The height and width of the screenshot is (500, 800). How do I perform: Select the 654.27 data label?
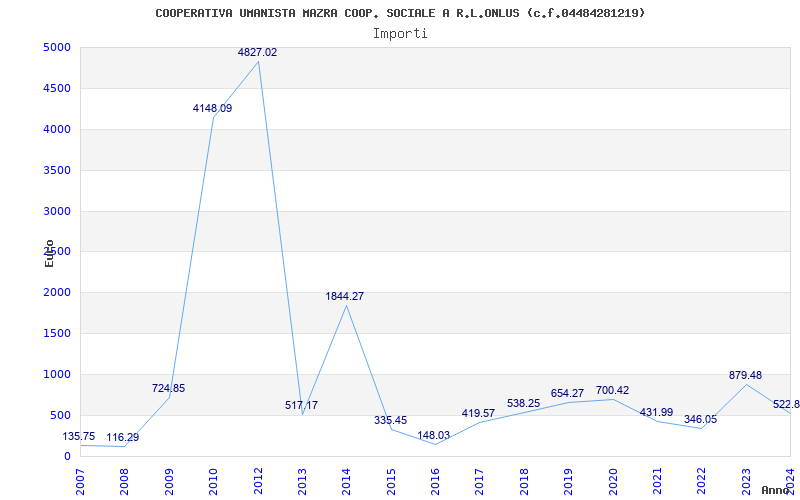tap(567, 394)
